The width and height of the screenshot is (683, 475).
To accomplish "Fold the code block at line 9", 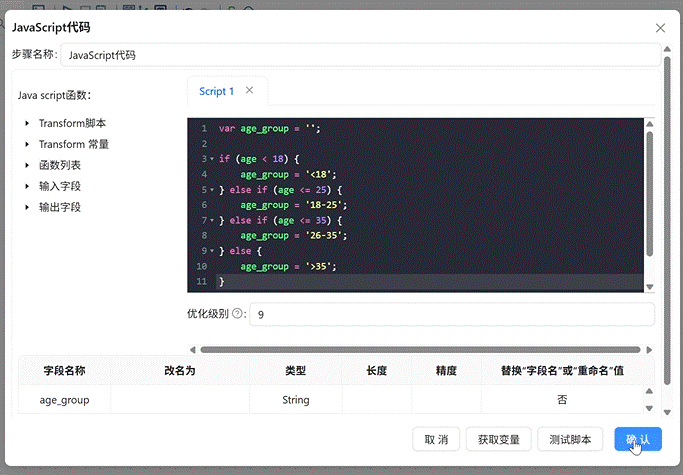I will coord(212,251).
